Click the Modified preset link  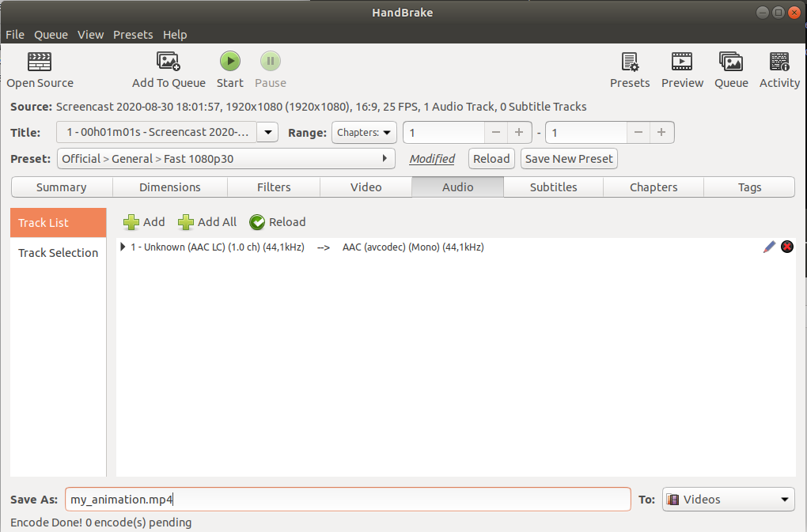[432, 159]
